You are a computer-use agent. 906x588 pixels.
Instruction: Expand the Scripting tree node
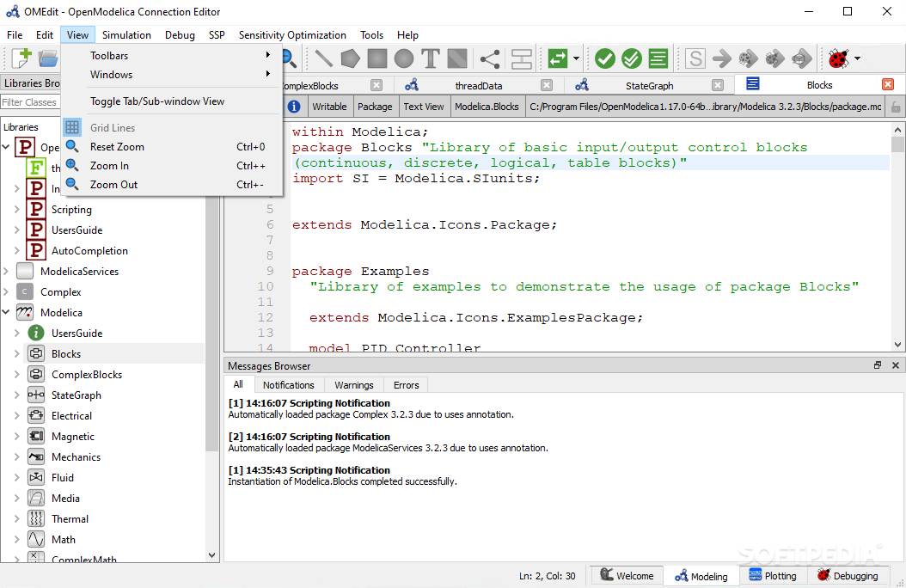point(16,210)
